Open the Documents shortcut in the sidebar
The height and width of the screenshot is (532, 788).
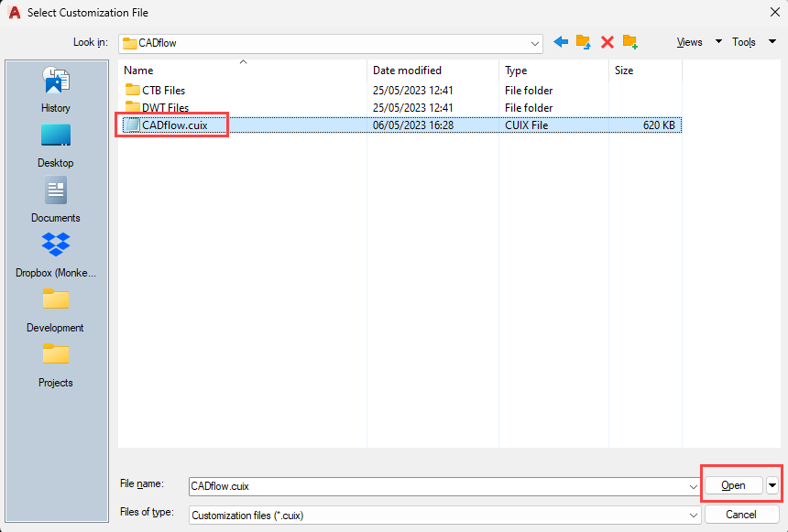click(x=56, y=200)
